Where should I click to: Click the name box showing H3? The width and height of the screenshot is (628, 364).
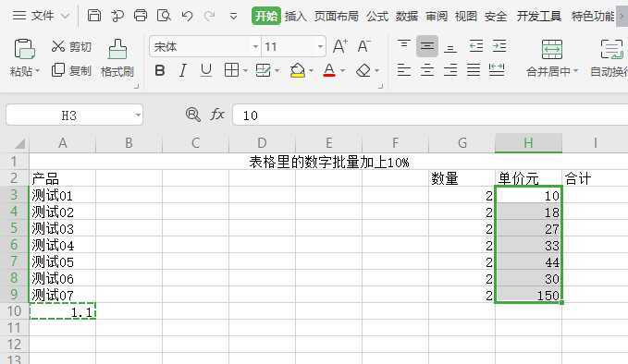click(68, 115)
